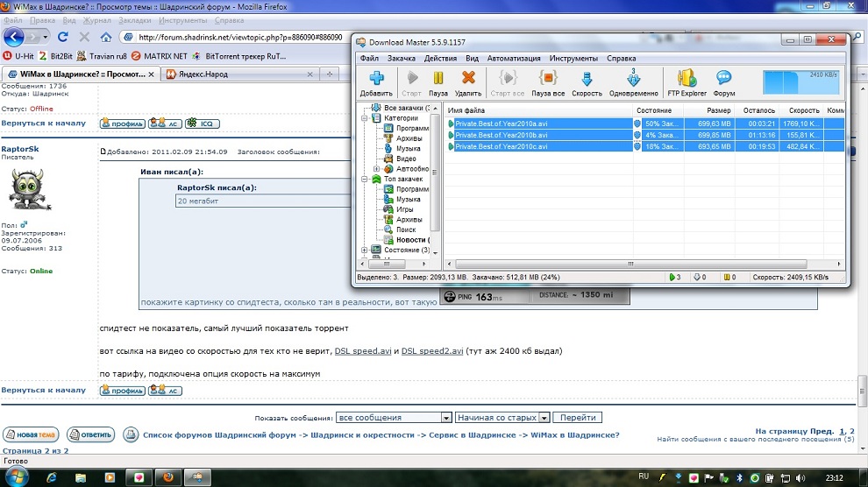868x487 pixels.
Task: Open Windows Start orb
Action: (x=16, y=477)
